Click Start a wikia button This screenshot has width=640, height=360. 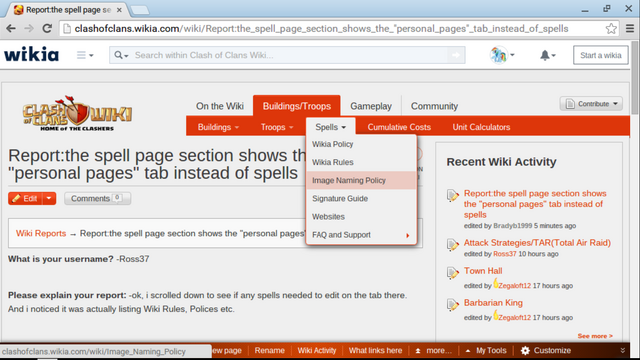[600, 55]
